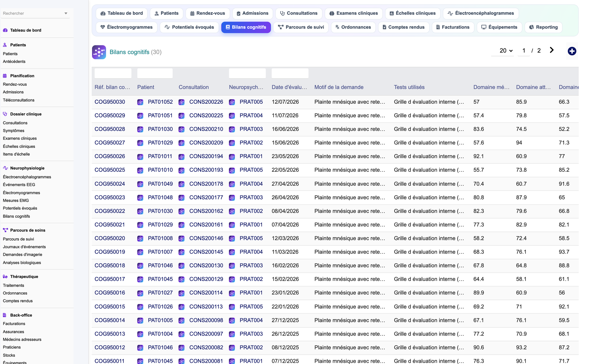Sort by Consultation column header
The width and height of the screenshot is (589, 364).
pos(194,87)
